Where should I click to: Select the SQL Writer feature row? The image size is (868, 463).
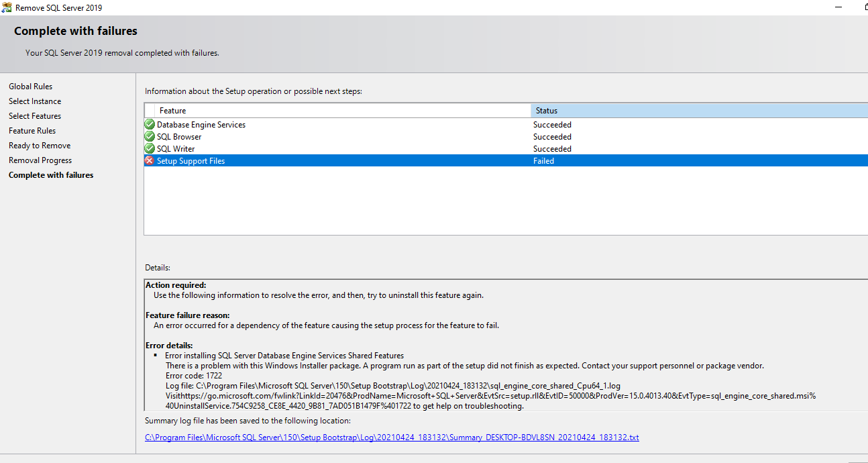506,148
